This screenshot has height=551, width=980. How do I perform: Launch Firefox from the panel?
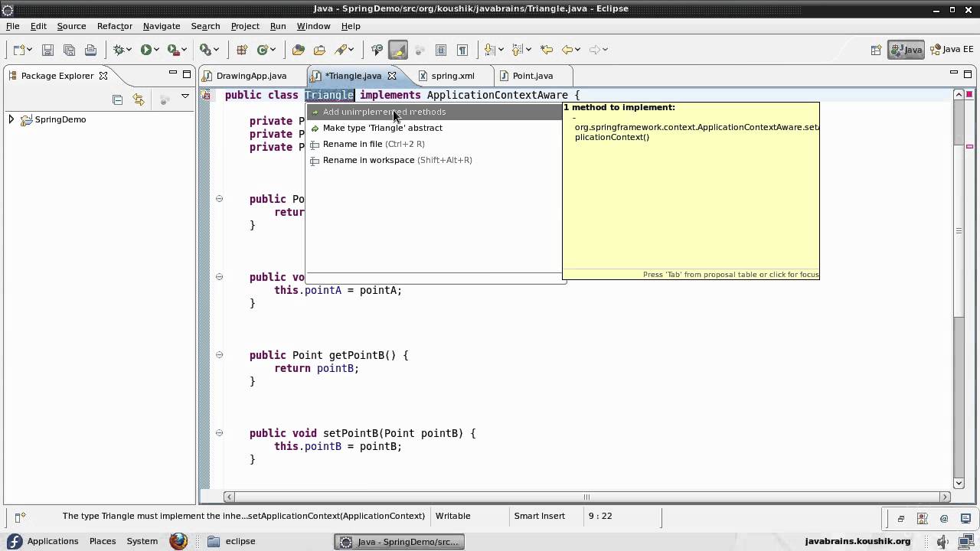178,541
